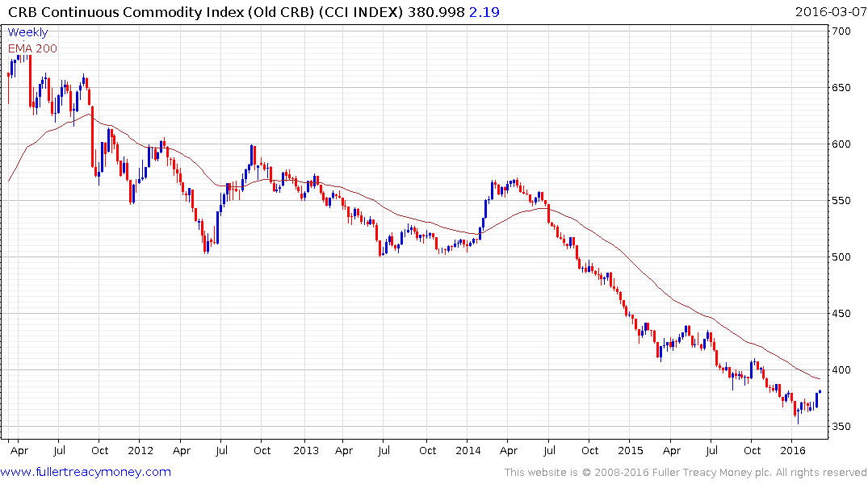The width and height of the screenshot is (868, 484).
Task: Click the 2016 time axis label
Action: coord(793,451)
